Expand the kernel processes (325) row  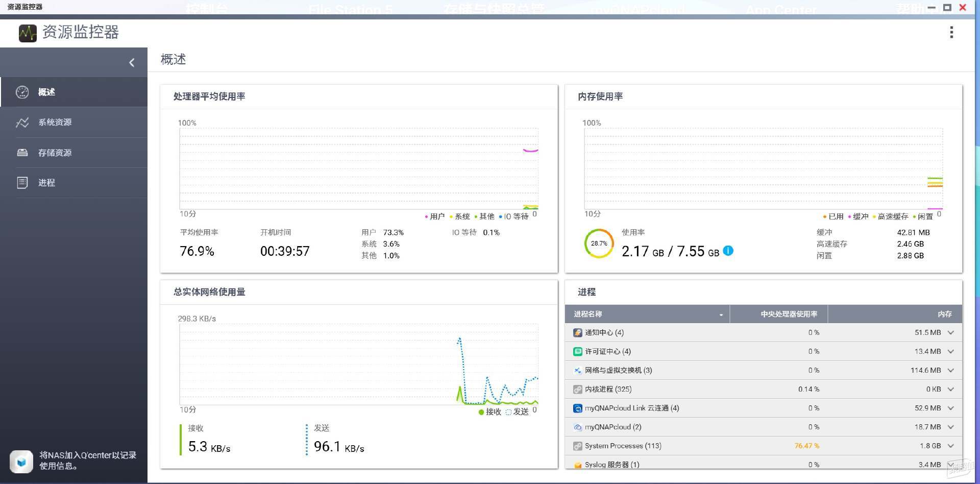951,389
